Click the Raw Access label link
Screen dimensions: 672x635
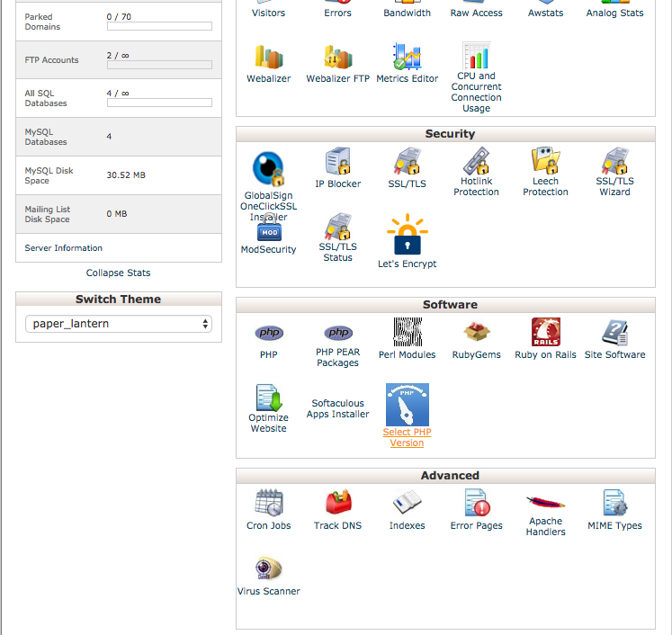[476, 13]
